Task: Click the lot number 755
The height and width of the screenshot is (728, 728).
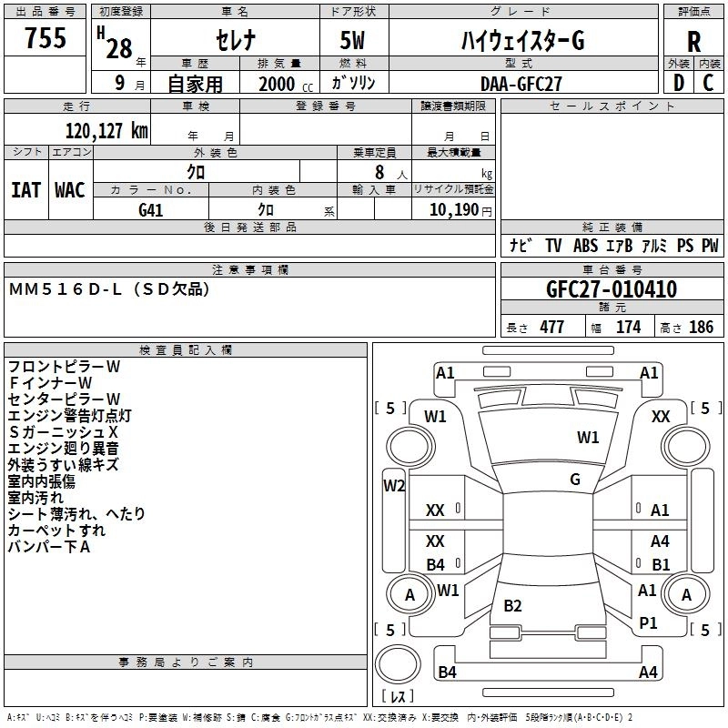Action: [x=45, y=38]
